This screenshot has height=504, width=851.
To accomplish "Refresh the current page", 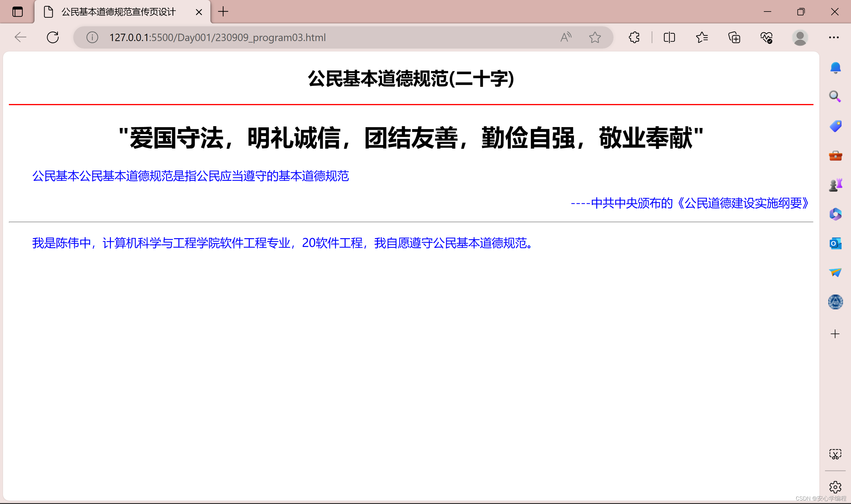I will tap(53, 37).
